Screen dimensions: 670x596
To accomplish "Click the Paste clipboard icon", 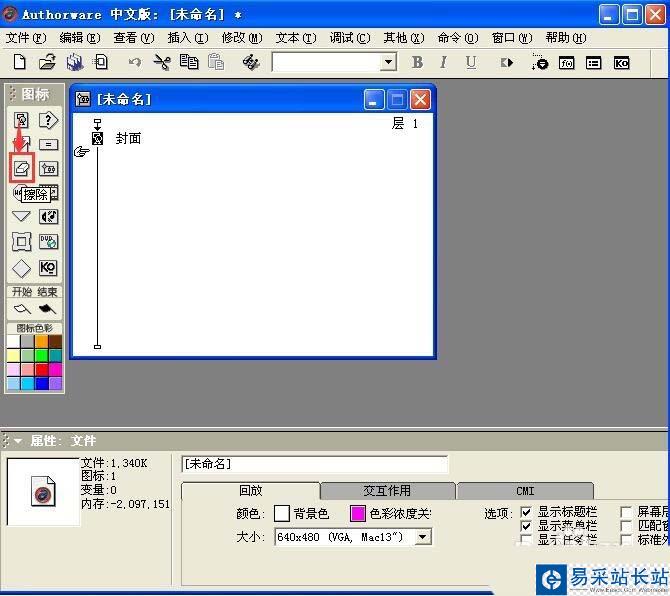I will [x=216, y=62].
